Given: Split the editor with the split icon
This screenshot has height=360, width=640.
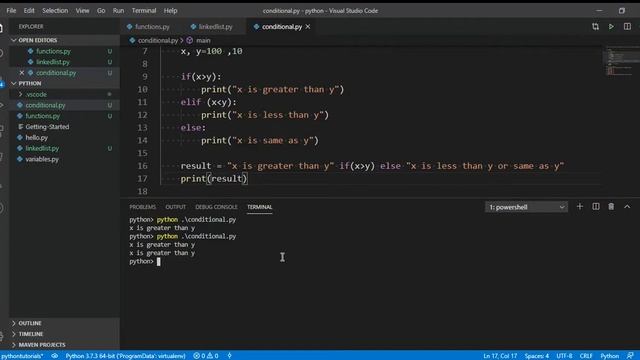Looking at the screenshot, I should [x=627, y=27].
